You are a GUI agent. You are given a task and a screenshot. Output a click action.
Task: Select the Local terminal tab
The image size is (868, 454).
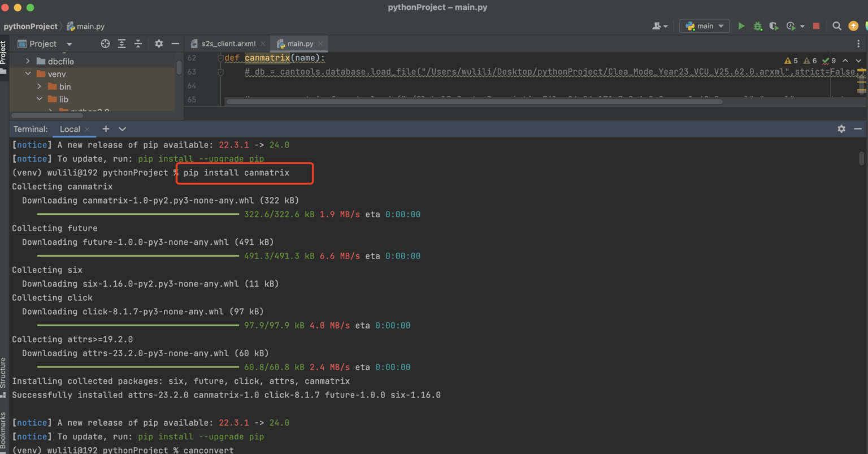70,129
